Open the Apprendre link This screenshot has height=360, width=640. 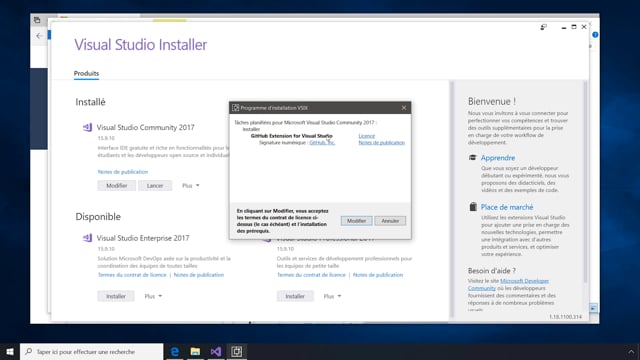[498, 158]
